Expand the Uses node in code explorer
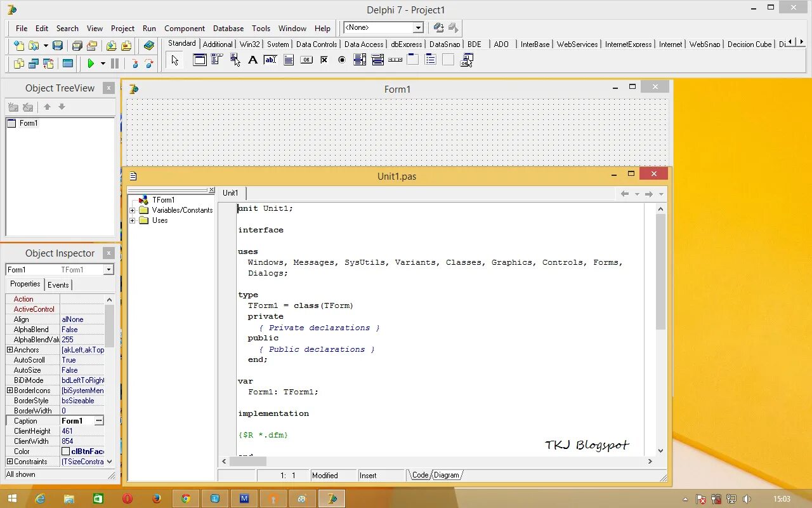The height and width of the screenshot is (508, 812). (133, 220)
